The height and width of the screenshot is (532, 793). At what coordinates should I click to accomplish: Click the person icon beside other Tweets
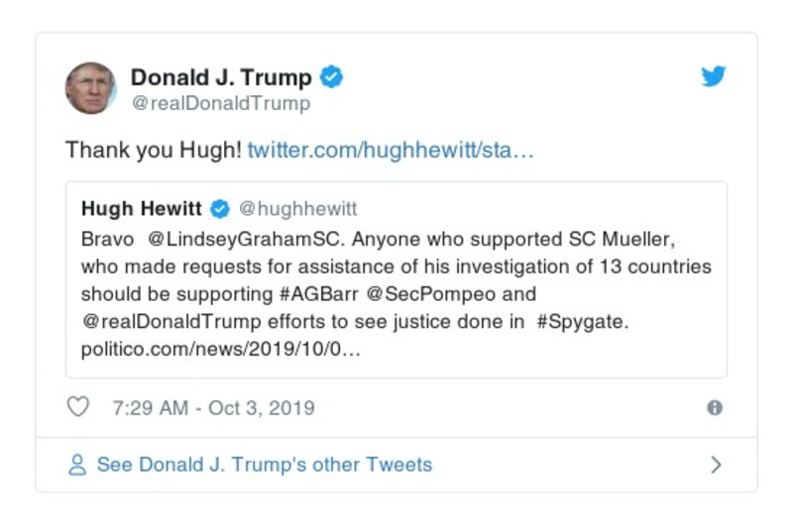[x=77, y=465]
